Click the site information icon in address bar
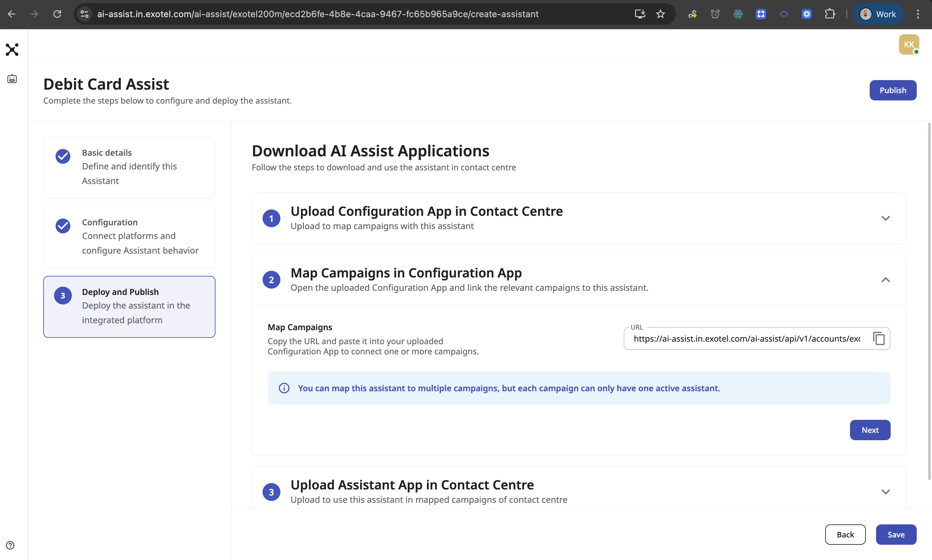Viewport: 932px width, 560px height. 85,14
